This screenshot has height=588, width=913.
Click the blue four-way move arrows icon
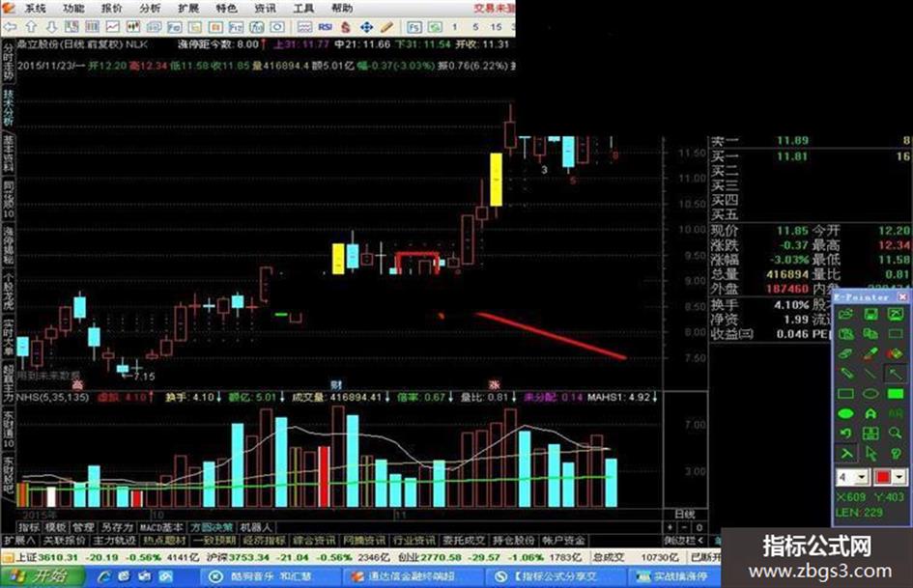366,27
